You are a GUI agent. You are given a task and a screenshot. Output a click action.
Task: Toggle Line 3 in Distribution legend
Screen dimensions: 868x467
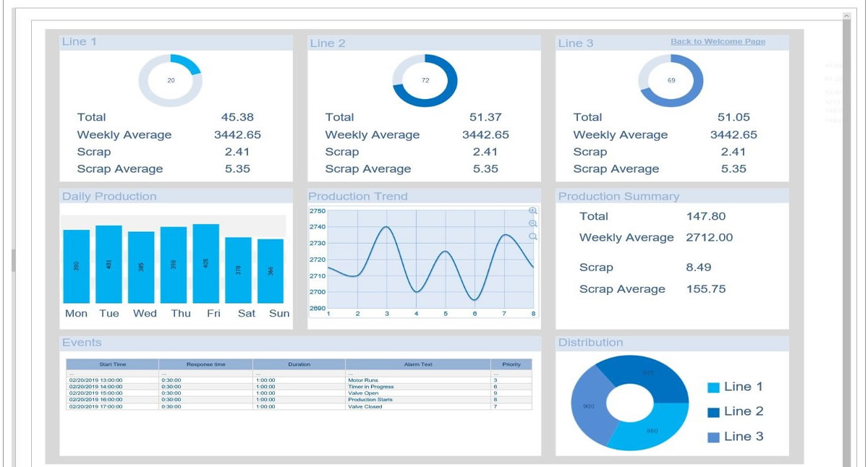736,437
